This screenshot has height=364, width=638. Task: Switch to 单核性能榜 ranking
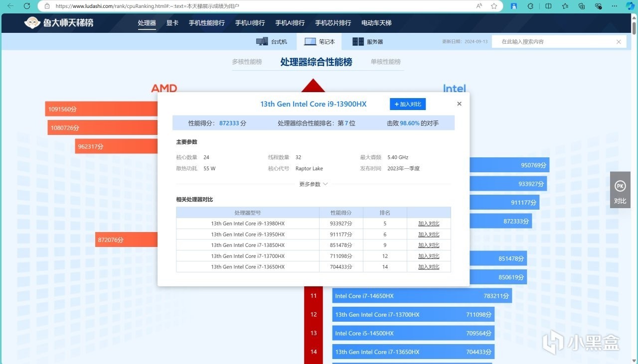[x=386, y=62]
